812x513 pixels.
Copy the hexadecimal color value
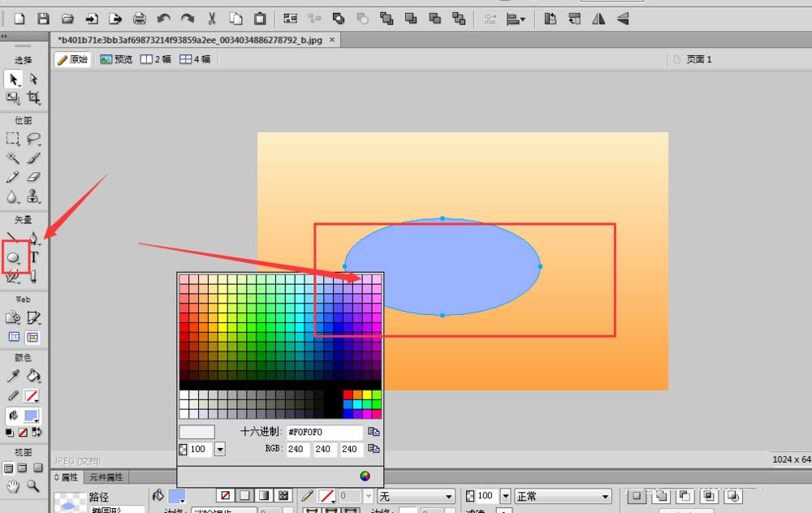click(374, 431)
